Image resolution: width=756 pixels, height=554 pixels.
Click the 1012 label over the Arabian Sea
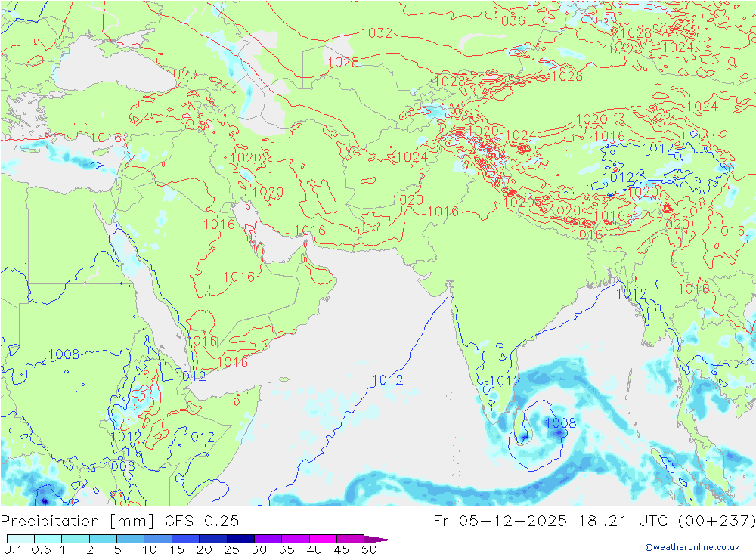[388, 380]
